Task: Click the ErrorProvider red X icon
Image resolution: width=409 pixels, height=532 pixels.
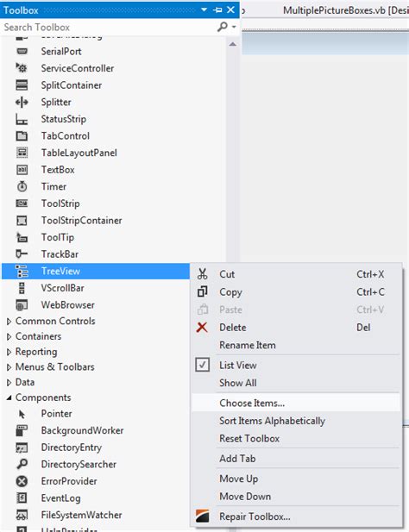Action: pyautogui.click(x=22, y=481)
